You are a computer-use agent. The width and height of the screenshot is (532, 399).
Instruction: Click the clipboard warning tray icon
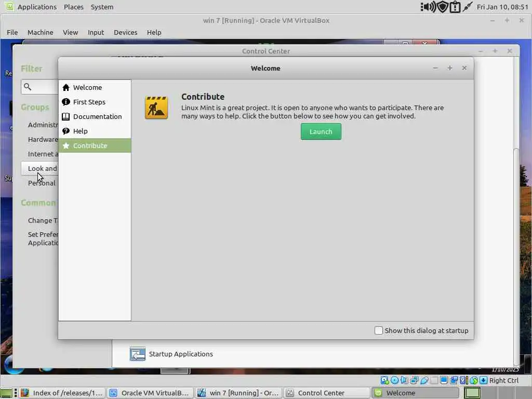point(455,7)
